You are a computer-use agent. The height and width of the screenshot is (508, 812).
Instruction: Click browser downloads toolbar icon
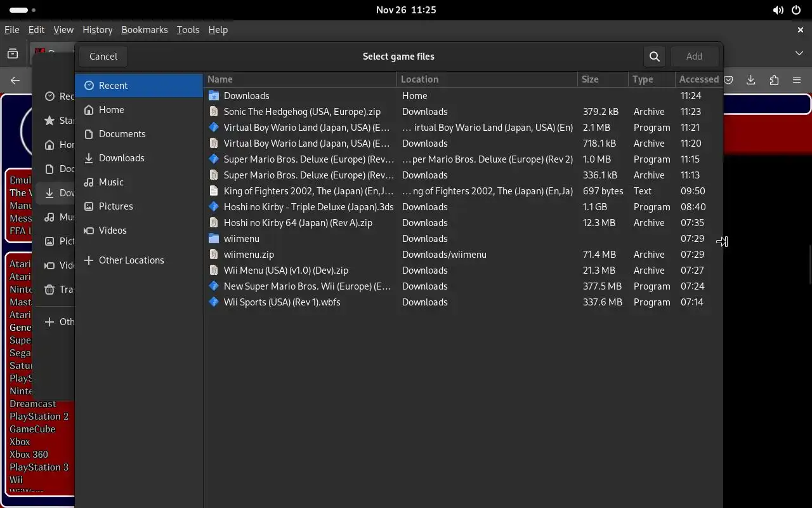pyautogui.click(x=751, y=80)
